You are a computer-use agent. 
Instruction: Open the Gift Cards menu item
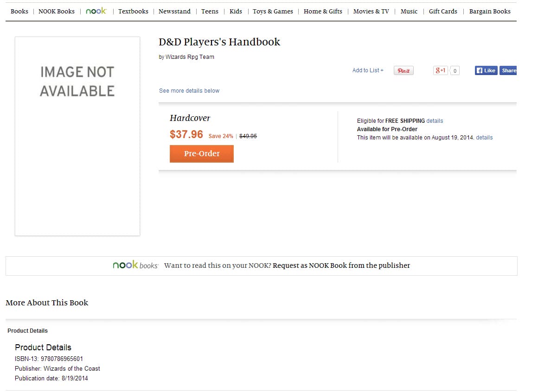tap(443, 11)
